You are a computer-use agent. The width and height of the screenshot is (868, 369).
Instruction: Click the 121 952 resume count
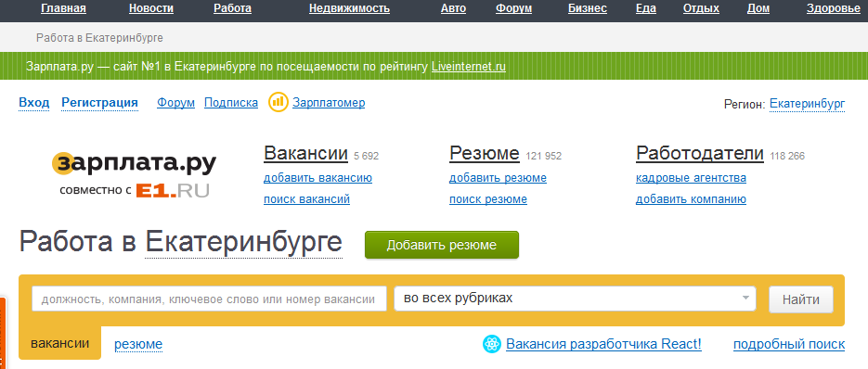pyautogui.click(x=543, y=156)
